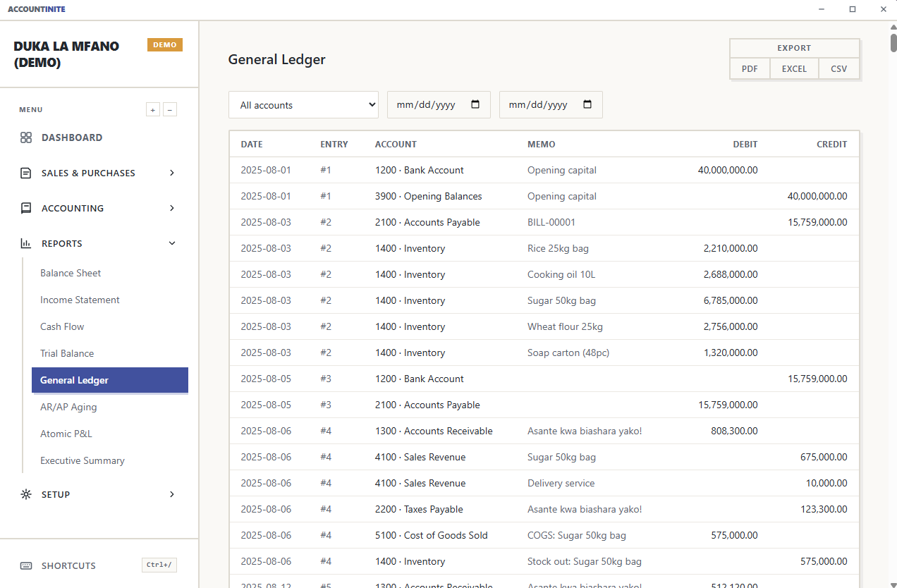Click the vertical scrollbar thumb
This screenshot has height=588, width=897.
coord(893,42)
